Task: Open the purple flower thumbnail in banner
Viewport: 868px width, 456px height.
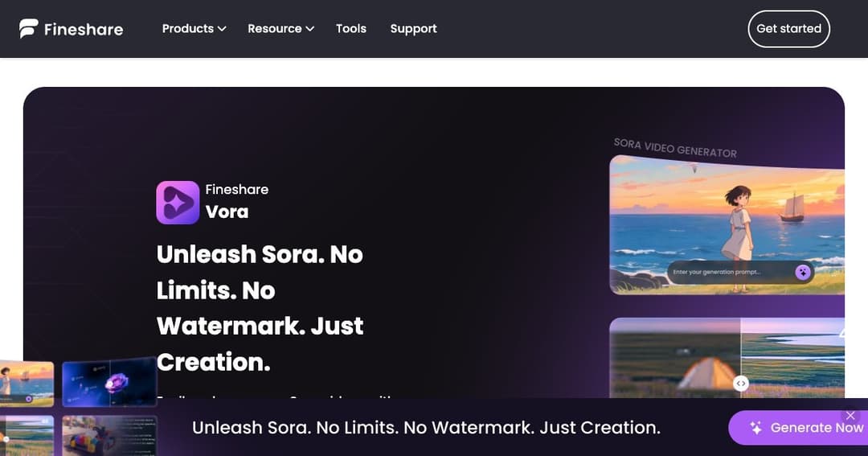Action: [x=109, y=382]
